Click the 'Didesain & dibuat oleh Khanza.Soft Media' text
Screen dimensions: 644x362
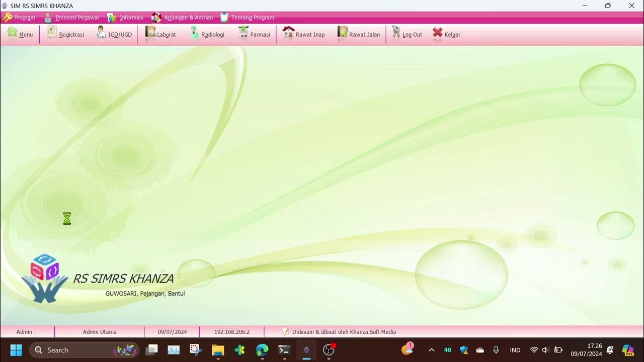(344, 332)
